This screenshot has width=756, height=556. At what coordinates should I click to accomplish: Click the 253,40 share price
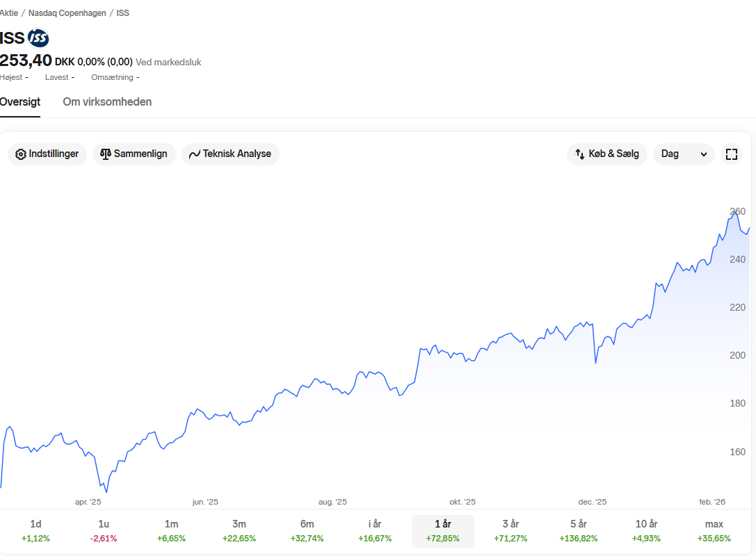pos(26,60)
